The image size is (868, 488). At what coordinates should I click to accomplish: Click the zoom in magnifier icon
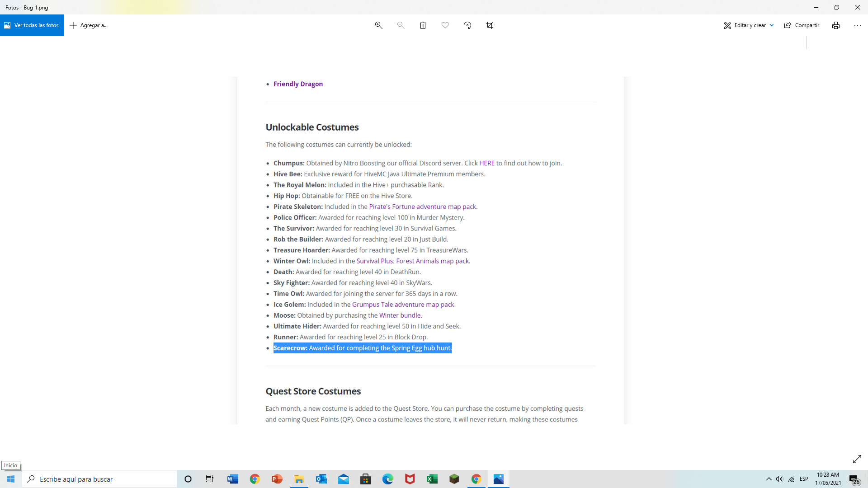(379, 25)
